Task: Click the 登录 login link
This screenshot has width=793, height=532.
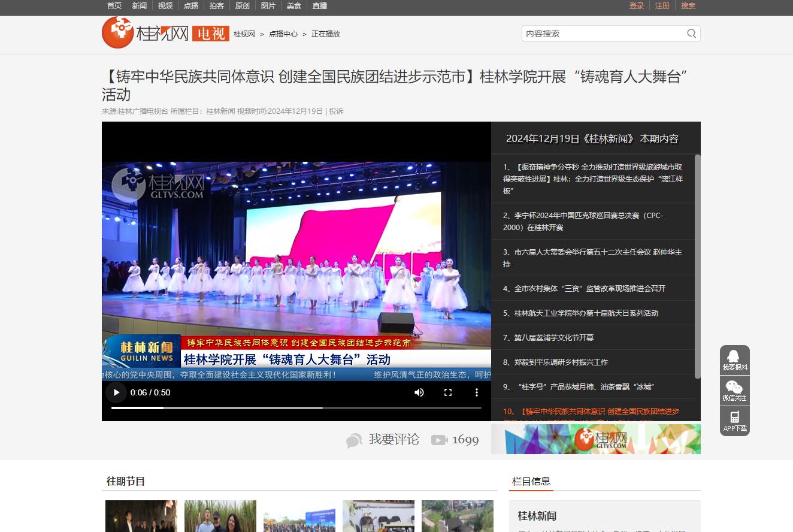Action: (x=636, y=6)
